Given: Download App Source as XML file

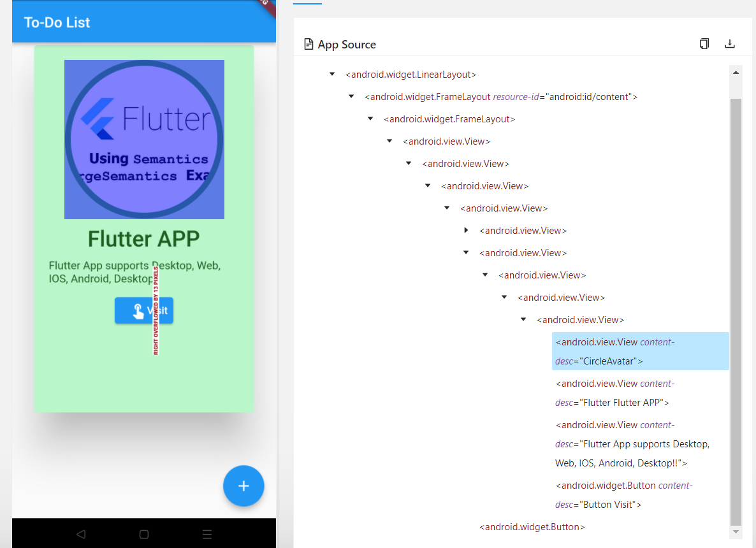Looking at the screenshot, I should pyautogui.click(x=730, y=44).
